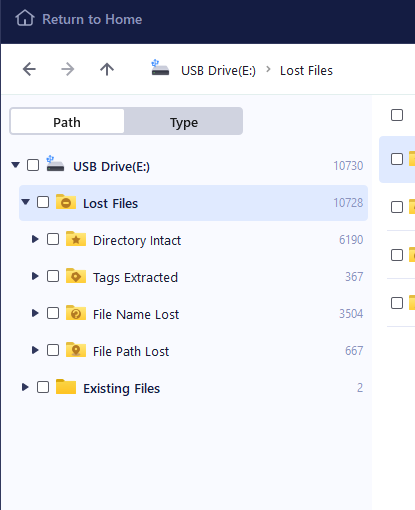This screenshot has width=415, height=510.
Task: Expand the Directory Intact tree node
Action: click(x=35, y=239)
